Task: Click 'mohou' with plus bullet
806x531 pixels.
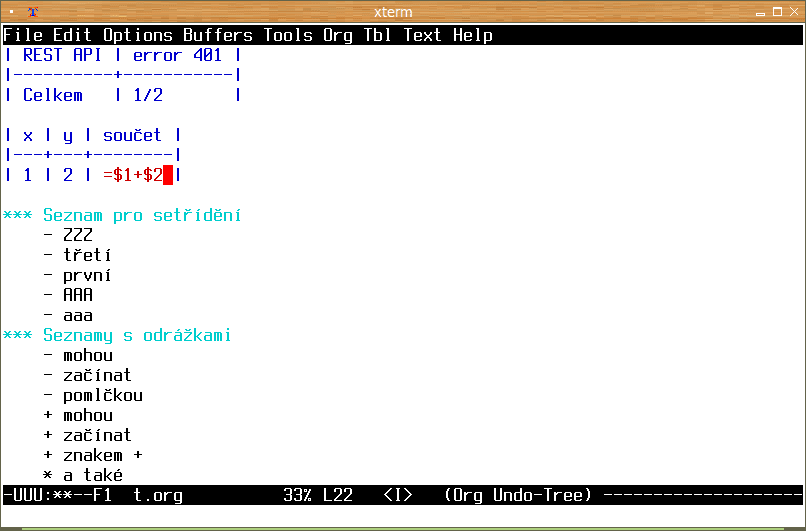Action: tap(88, 416)
